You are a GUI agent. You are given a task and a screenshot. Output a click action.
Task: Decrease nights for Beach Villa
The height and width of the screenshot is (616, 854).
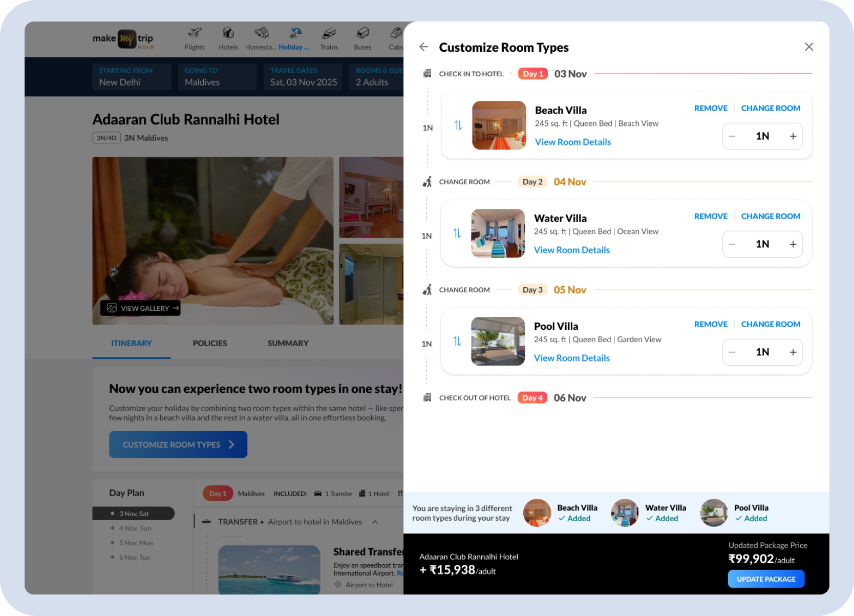coord(732,136)
